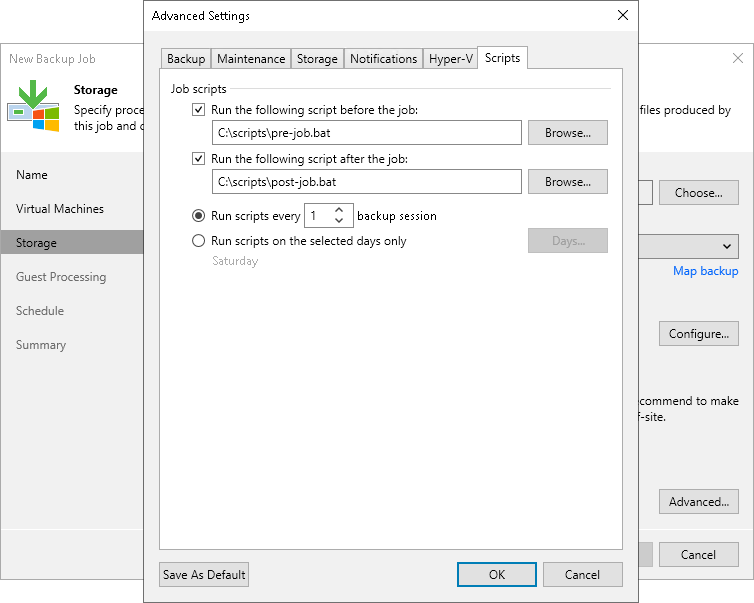Select Run scripts on selected days only

[x=198, y=240]
